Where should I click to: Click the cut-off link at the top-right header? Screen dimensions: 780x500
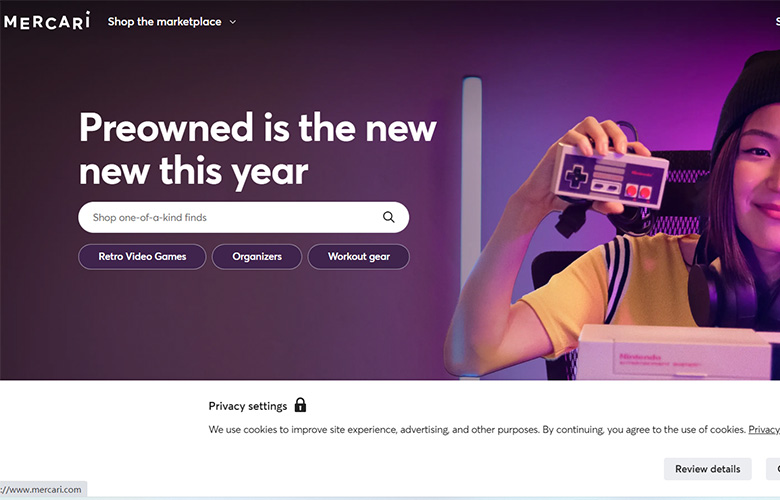(778, 21)
